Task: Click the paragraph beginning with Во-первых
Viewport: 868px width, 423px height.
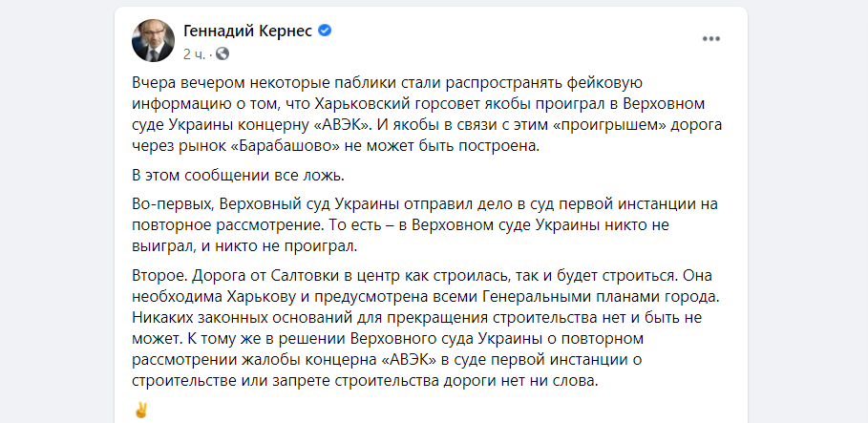Action: click(425, 224)
